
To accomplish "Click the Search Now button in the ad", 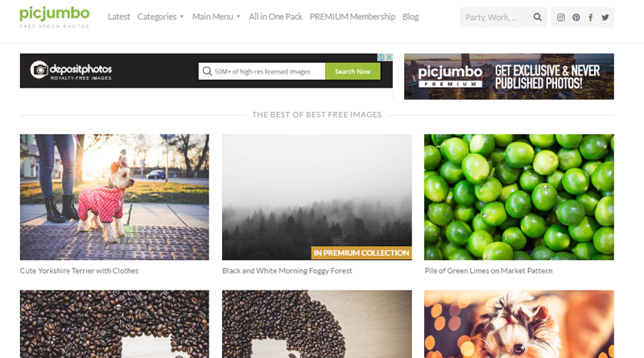I will pos(353,72).
